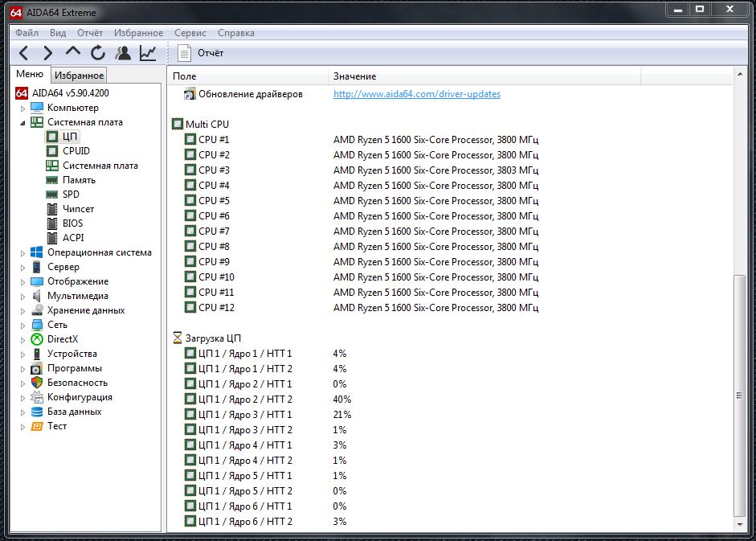756x541 pixels.
Task: Open the graph chart toolbar icon
Action: pos(148,52)
